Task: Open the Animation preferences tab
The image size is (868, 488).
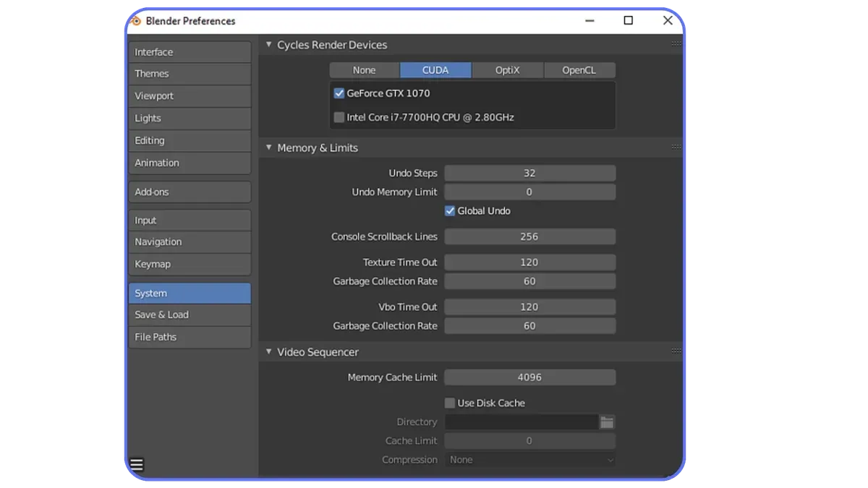Action: click(x=190, y=163)
